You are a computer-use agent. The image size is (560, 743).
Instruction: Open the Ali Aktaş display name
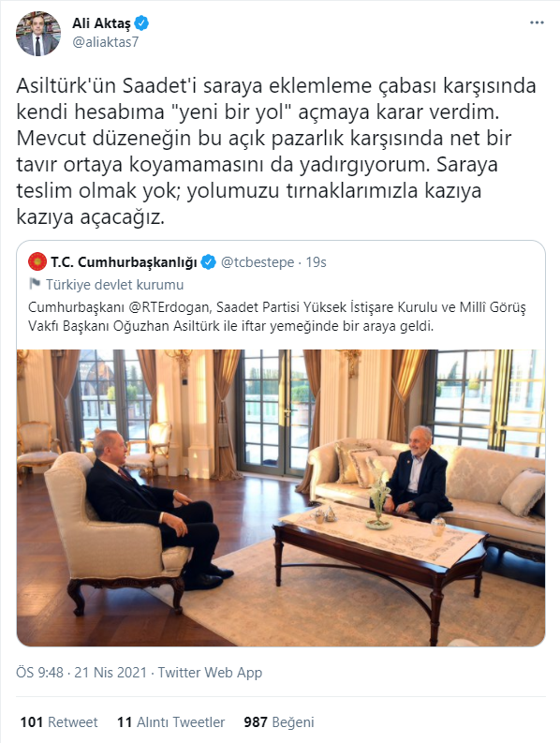point(101,22)
